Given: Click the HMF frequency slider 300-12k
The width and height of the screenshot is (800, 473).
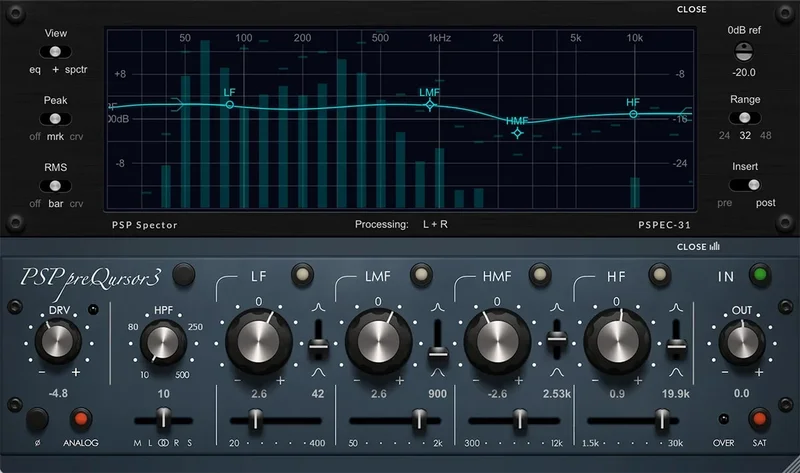Looking at the screenshot, I should coord(514,420).
